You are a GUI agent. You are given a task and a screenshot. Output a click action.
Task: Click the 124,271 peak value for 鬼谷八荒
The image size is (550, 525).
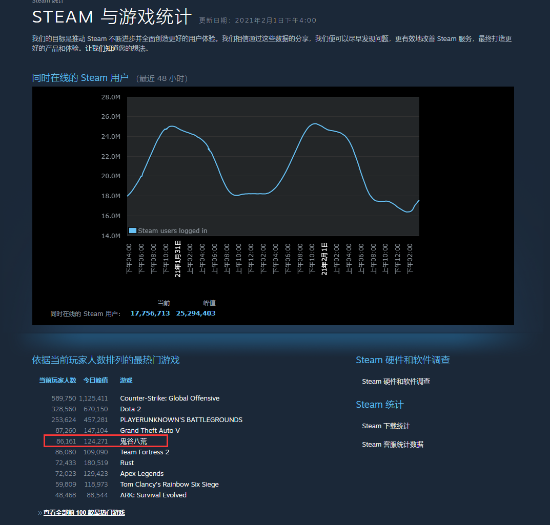click(96, 441)
